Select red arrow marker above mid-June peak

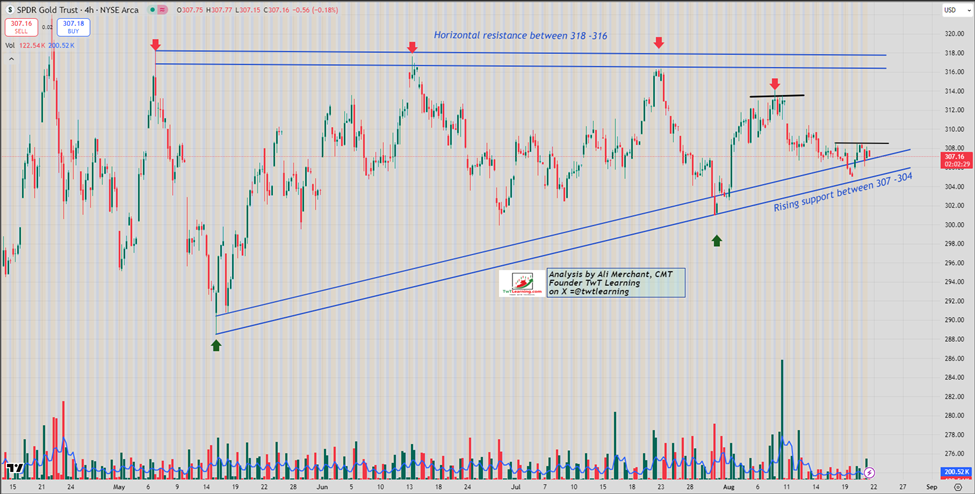click(412, 47)
